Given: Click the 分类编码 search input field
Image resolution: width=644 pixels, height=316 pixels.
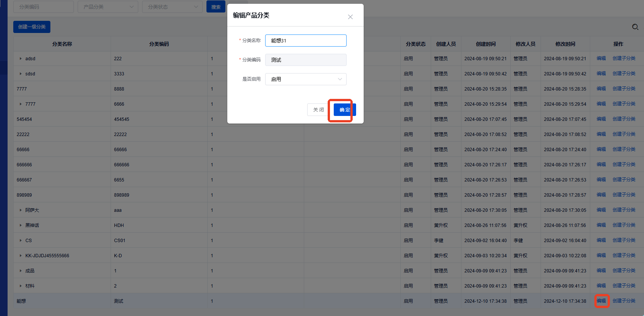Looking at the screenshot, I should (44, 7).
